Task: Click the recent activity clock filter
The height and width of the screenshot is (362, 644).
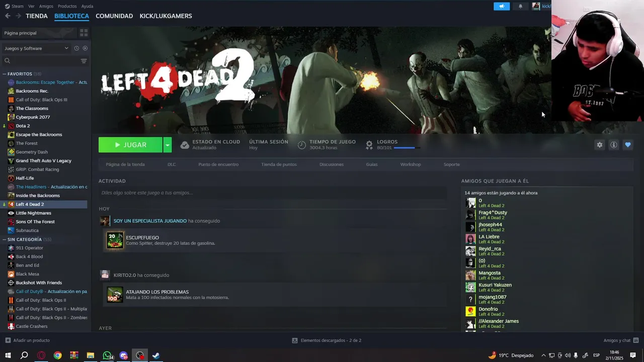Action: [76, 48]
